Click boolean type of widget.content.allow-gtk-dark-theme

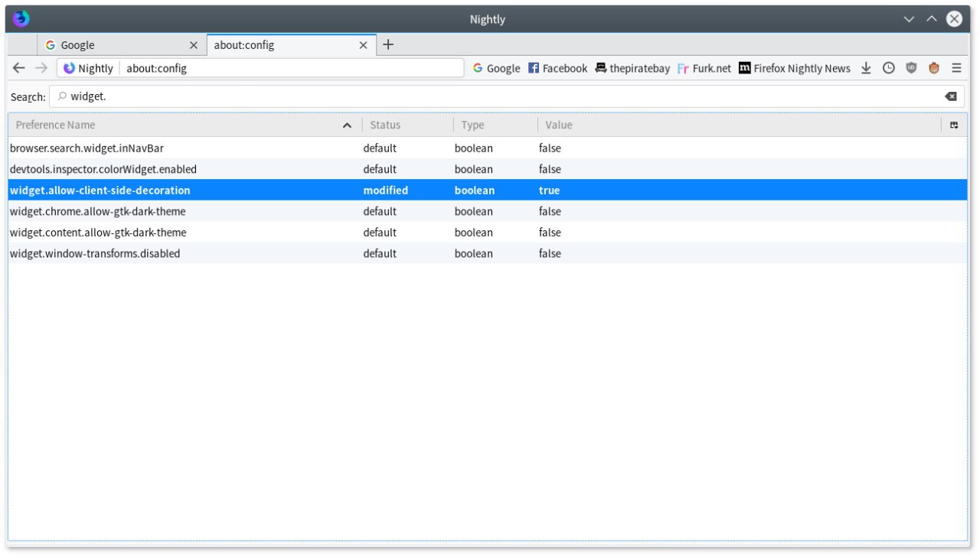click(474, 232)
